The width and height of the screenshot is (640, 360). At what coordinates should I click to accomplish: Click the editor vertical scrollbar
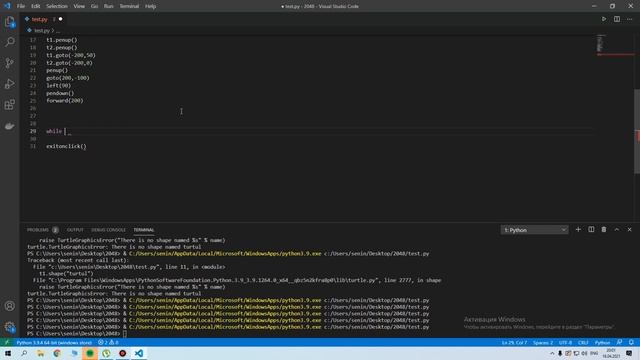pos(637,131)
